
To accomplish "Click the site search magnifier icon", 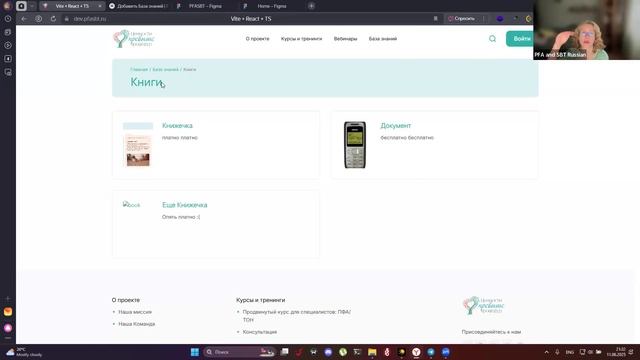I will [492, 39].
